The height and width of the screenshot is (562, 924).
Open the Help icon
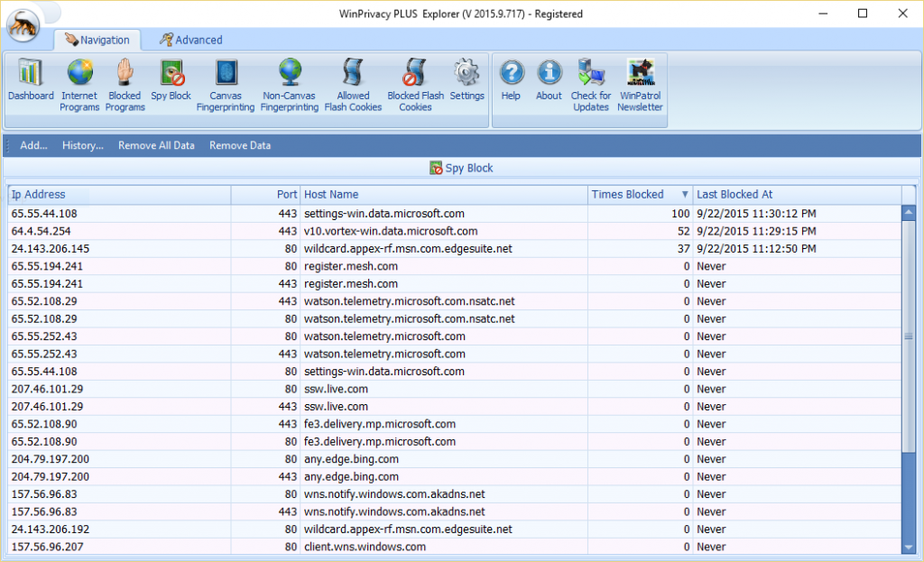pyautogui.click(x=511, y=80)
